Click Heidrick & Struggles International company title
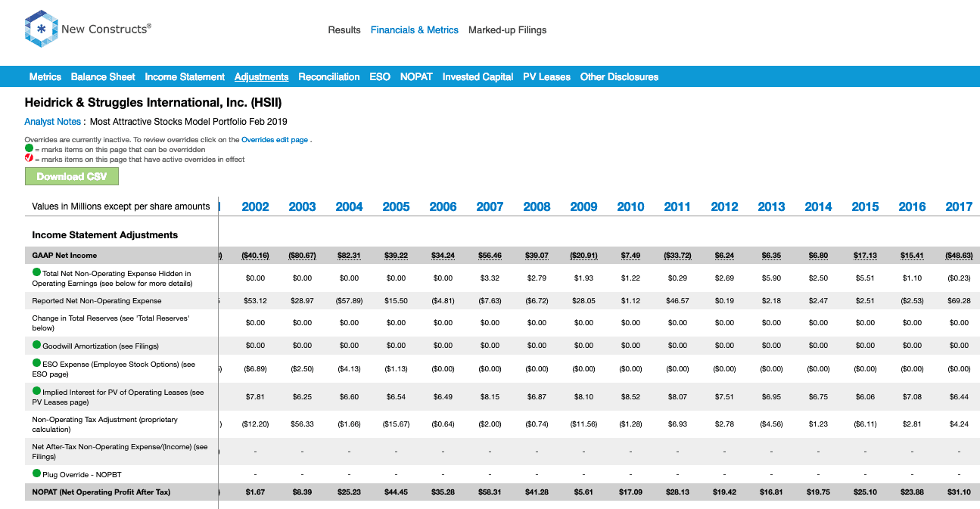980x509 pixels. click(153, 102)
